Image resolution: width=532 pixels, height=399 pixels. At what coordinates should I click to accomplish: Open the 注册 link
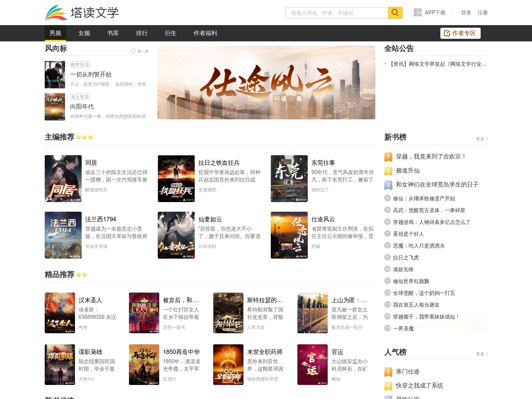[x=482, y=13]
